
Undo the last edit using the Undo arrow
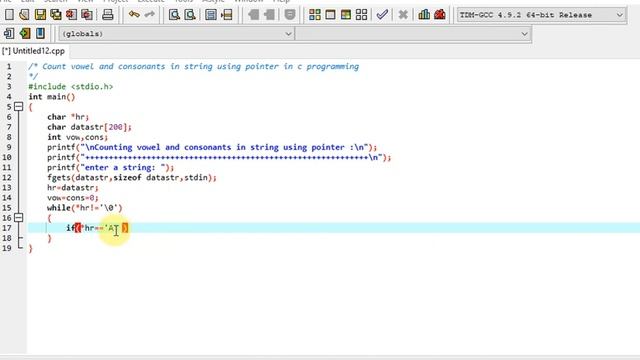134,15
